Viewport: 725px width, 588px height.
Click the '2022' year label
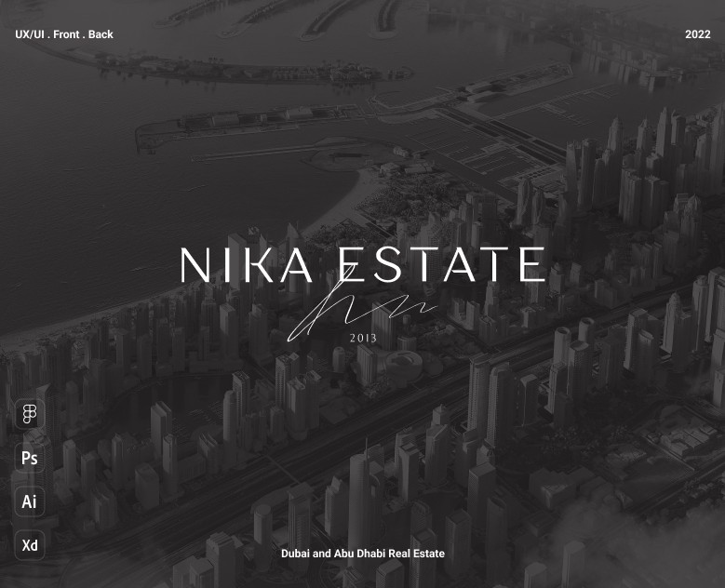point(698,34)
